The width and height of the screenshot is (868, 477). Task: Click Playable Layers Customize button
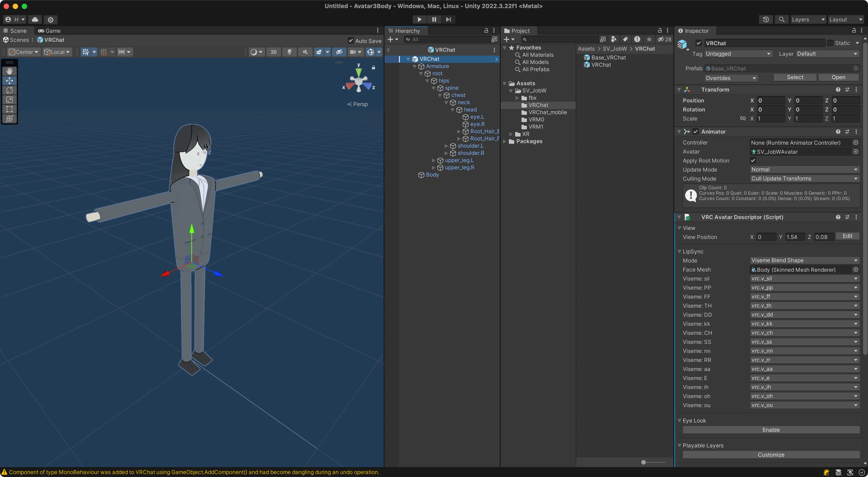[x=771, y=455]
